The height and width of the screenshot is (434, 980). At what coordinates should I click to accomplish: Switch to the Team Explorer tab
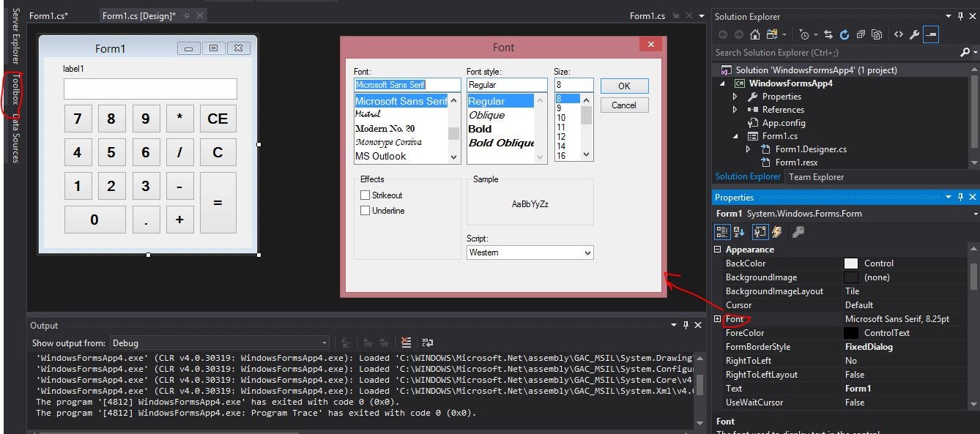pos(816,176)
